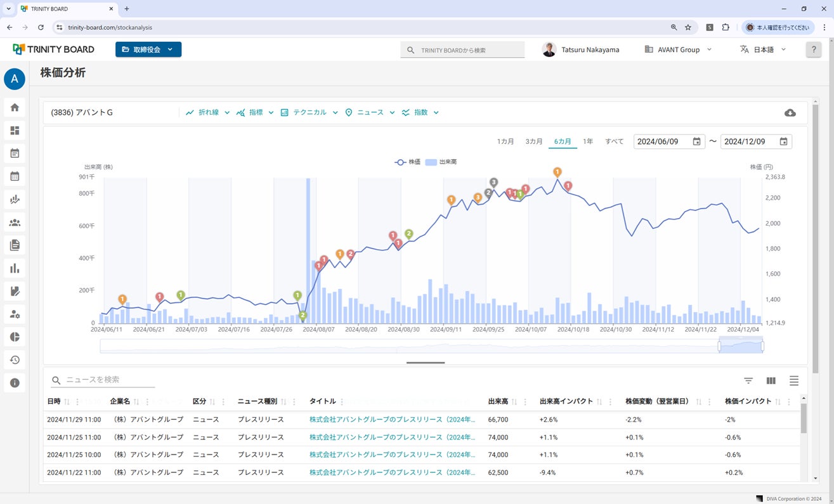Select the 1カ月 period tab
834x504 pixels.
(505, 141)
